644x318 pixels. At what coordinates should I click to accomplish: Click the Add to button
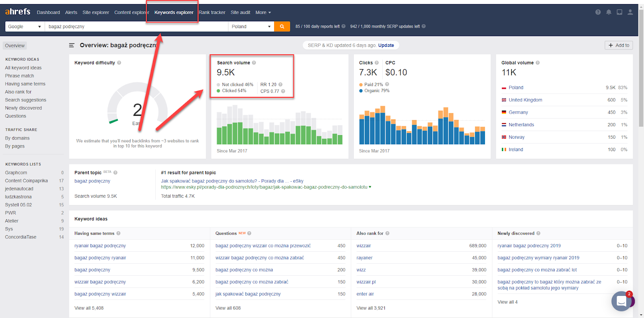coord(619,45)
